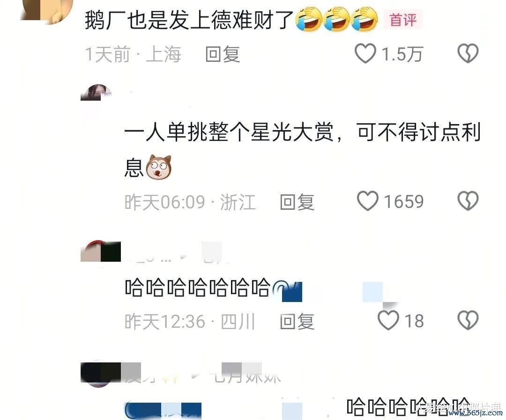Like the comment with 1.5万 likes
This screenshot has width=506, height=420.
tap(365, 53)
